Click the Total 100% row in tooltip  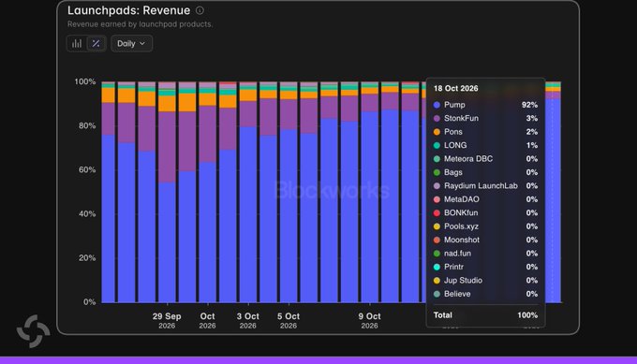[x=485, y=315]
